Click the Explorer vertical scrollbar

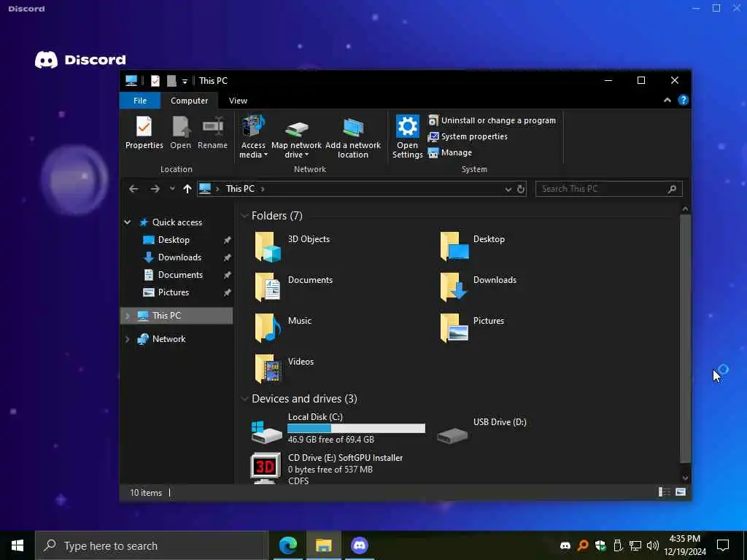click(x=685, y=338)
